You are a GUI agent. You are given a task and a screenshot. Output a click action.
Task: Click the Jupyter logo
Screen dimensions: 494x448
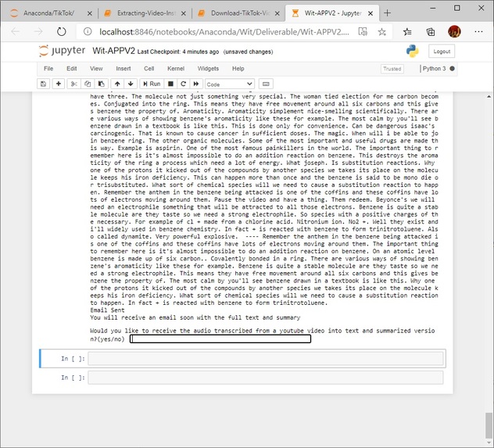[x=62, y=51]
